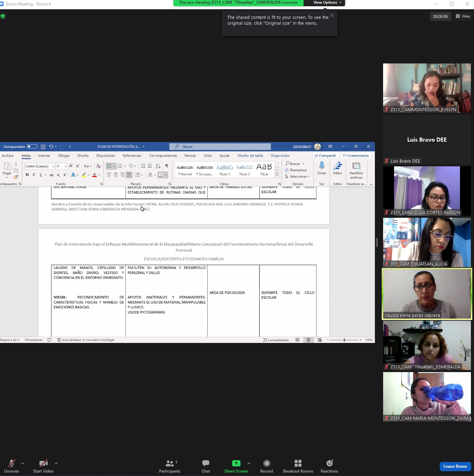Click the Increase indent icon
The height and width of the screenshot is (476, 474).
pos(150,166)
